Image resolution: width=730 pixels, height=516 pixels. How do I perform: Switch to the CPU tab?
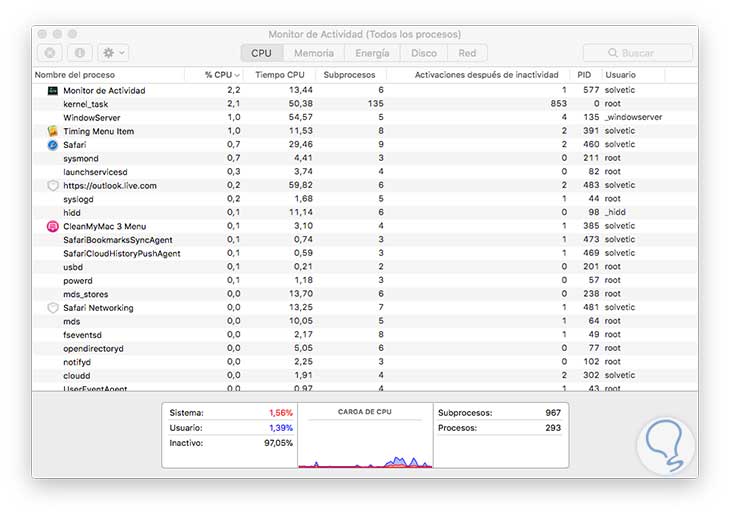tap(262, 53)
